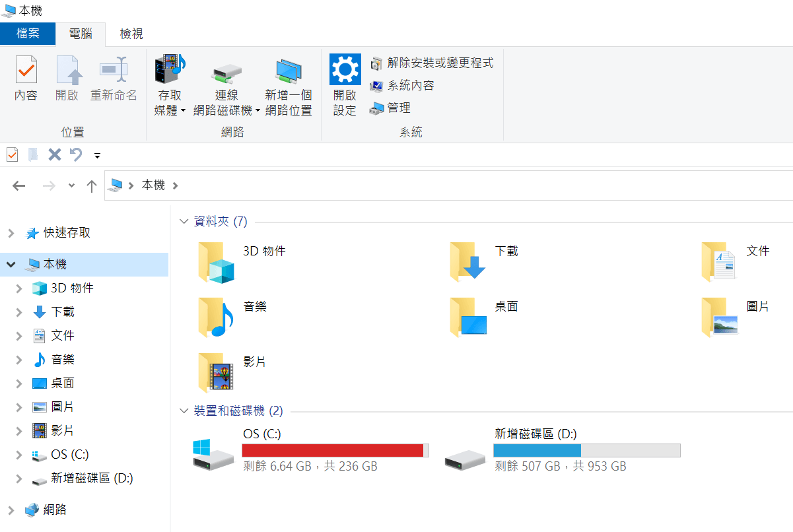Select the 新增磁碟區 (D:) drive icon

pyautogui.click(x=465, y=460)
